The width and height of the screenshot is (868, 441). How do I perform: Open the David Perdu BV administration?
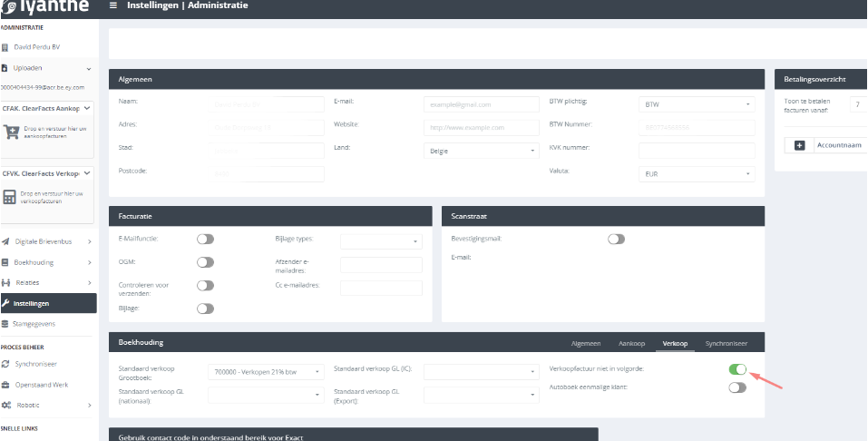[x=36, y=46]
